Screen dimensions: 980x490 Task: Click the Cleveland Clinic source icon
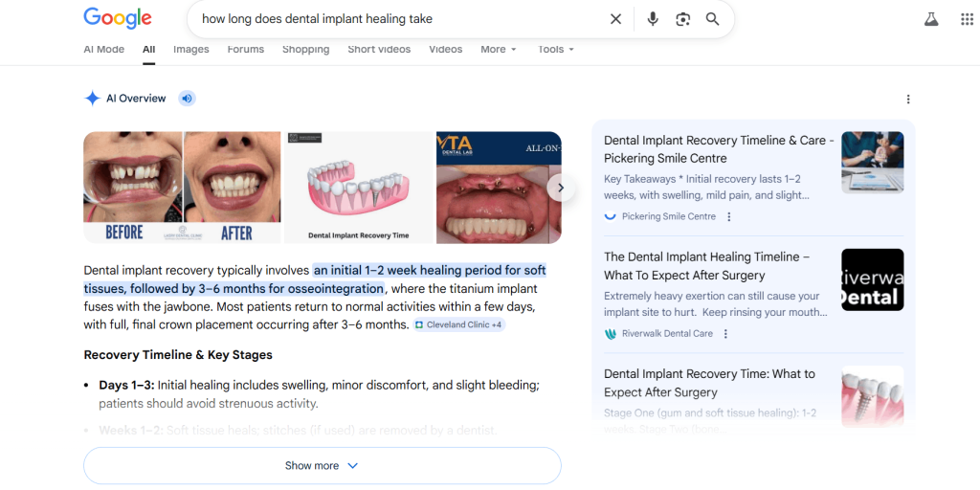419,325
